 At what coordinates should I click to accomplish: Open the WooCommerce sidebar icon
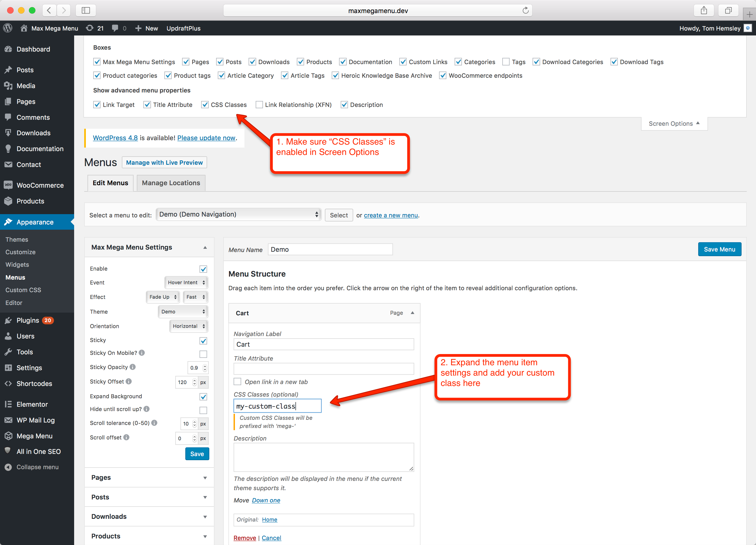pyautogui.click(x=8, y=185)
